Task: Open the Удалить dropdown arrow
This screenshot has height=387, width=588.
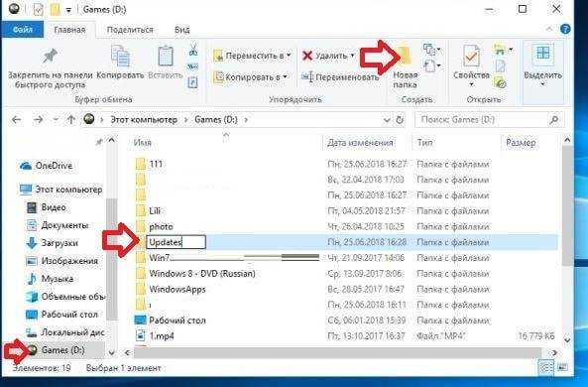Action: tap(352, 56)
